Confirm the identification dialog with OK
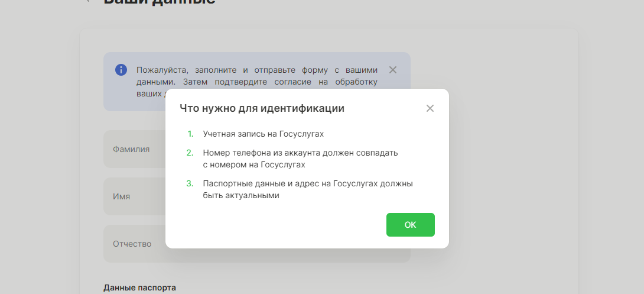Screen dimensions: 644x294 point(410,225)
